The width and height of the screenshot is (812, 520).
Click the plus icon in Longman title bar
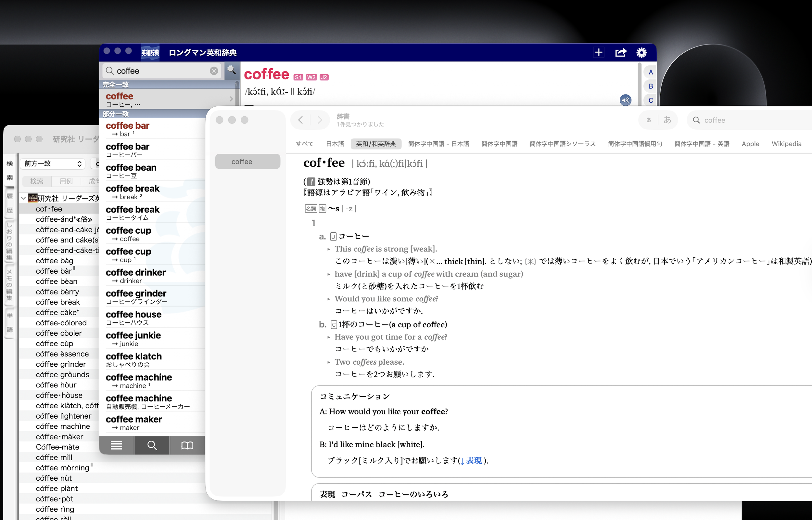click(x=599, y=52)
